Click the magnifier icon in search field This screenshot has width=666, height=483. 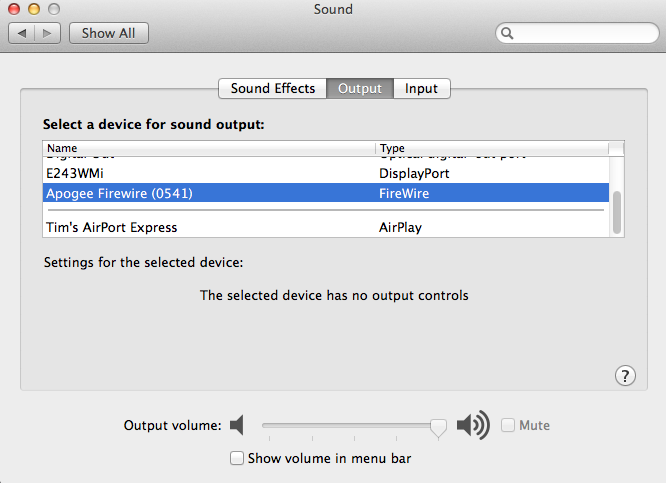[x=508, y=33]
